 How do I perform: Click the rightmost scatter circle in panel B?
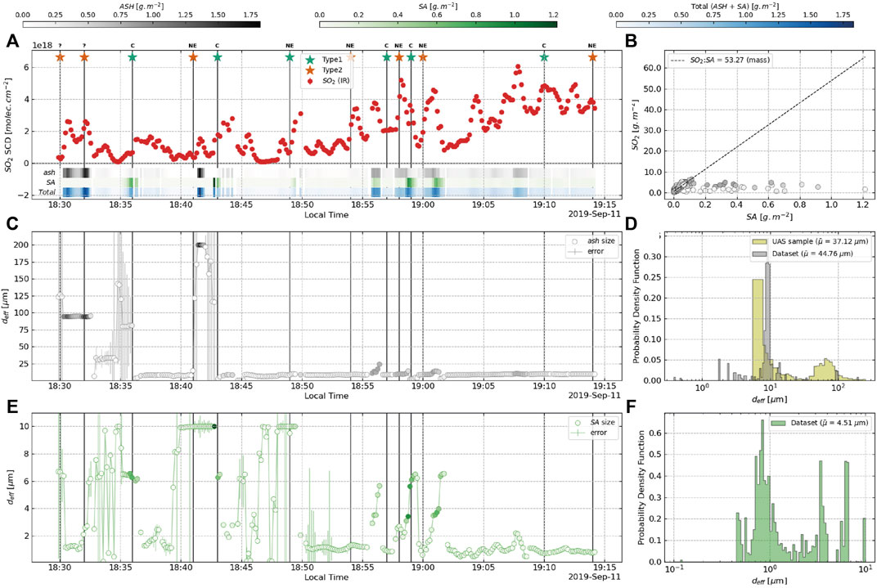(865, 190)
